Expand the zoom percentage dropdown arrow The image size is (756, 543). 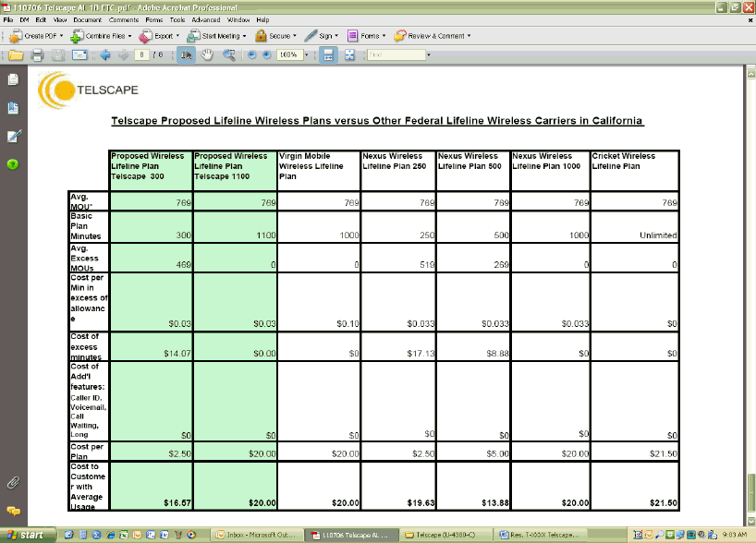tap(306, 55)
